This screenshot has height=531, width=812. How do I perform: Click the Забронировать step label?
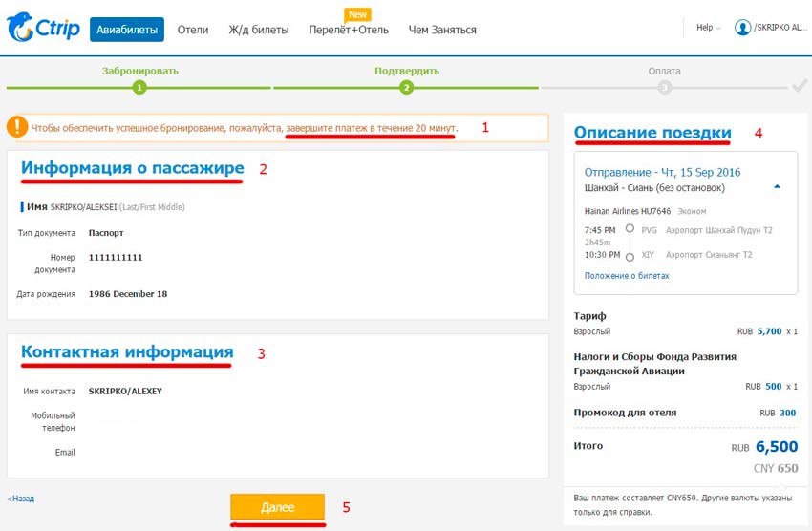point(139,71)
